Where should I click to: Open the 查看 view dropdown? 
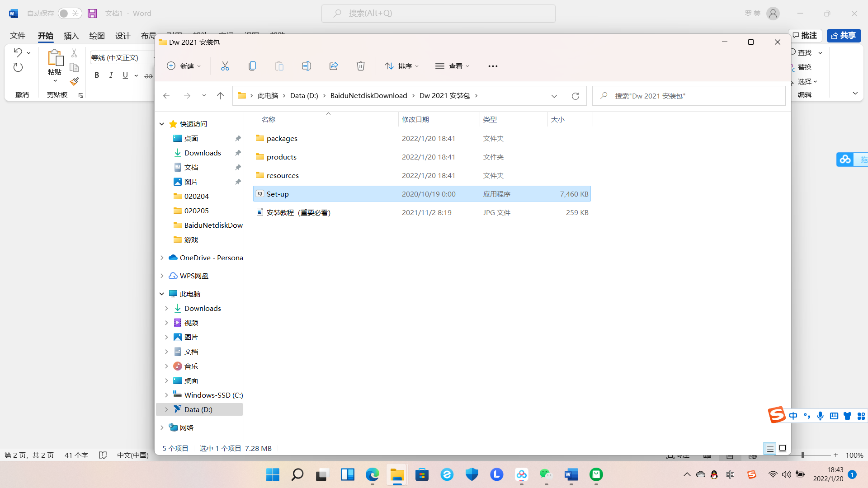(452, 66)
